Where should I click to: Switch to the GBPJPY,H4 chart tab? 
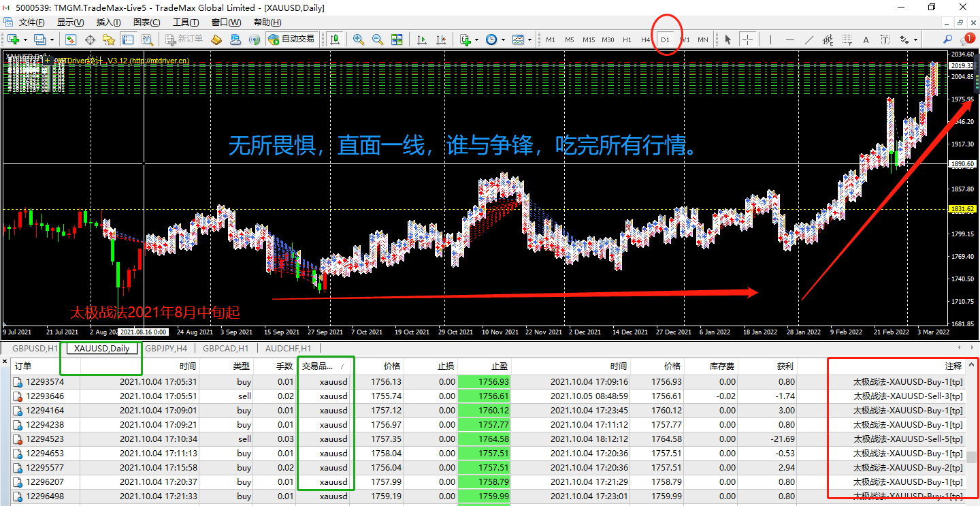click(167, 349)
